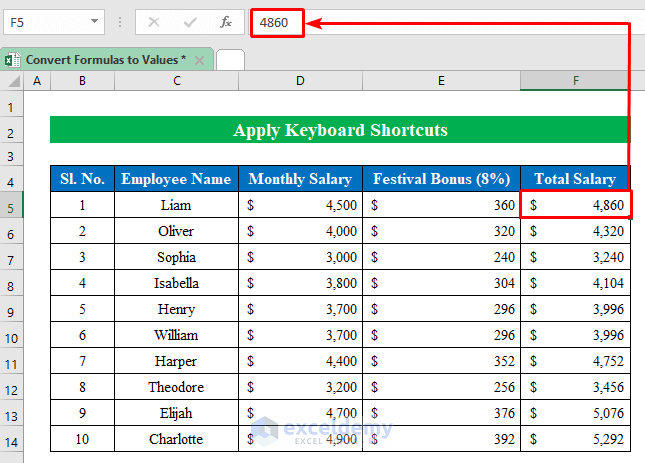Select column E header
The width and height of the screenshot is (645, 463).
click(441, 81)
